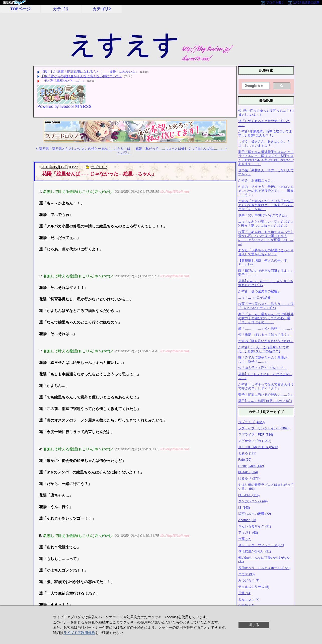Open category エヴァ (33)
Viewport: 322px width, 644px height.
tap(246, 574)
